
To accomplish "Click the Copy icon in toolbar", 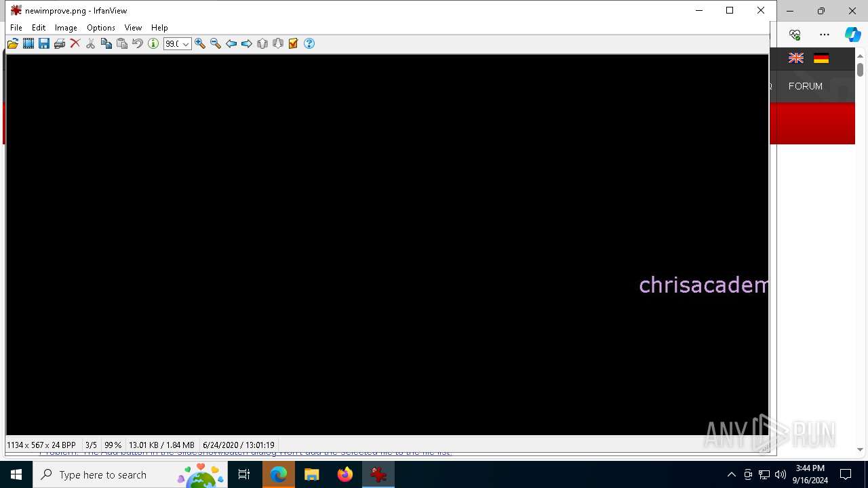I will (x=106, y=43).
